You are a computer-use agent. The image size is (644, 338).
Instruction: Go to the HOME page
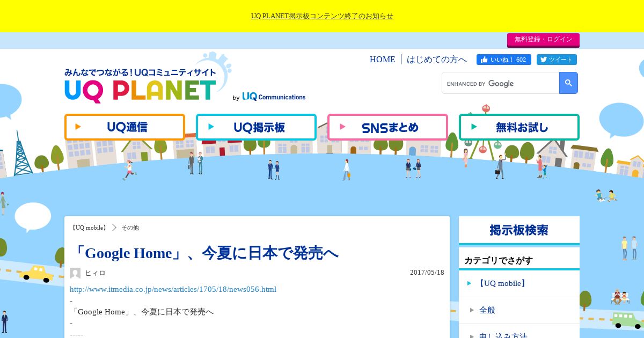(382, 60)
